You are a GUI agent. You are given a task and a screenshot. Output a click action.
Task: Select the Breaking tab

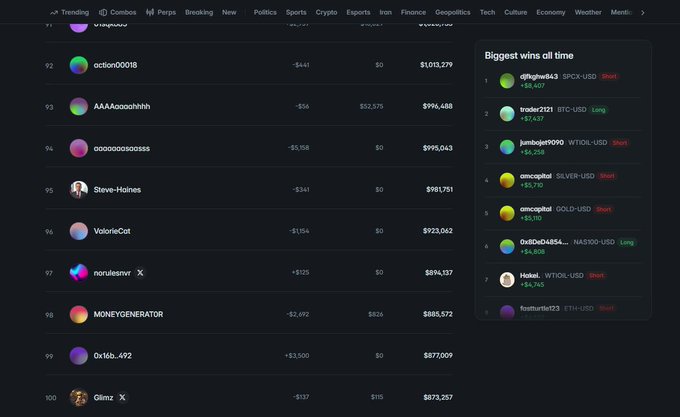pyautogui.click(x=199, y=12)
